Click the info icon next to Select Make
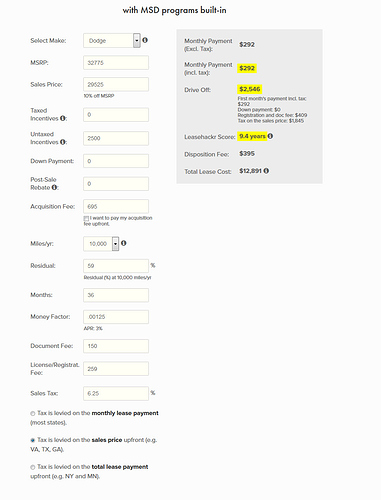 tap(145, 40)
